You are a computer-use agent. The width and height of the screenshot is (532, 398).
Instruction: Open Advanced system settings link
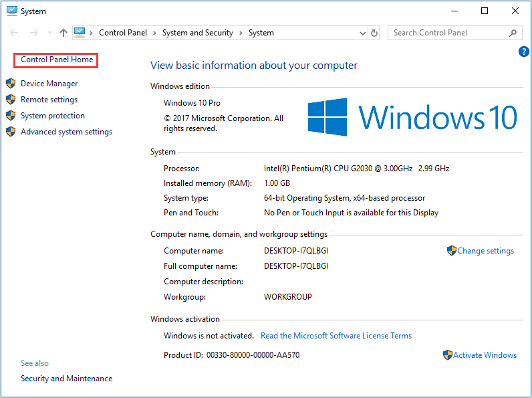pyautogui.click(x=67, y=132)
